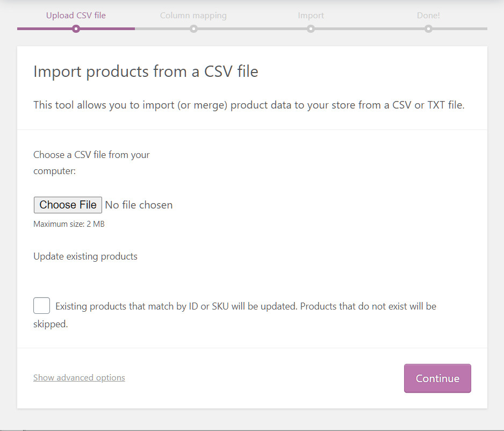Select the Column mapping step label
The image size is (504, 431).
point(193,16)
